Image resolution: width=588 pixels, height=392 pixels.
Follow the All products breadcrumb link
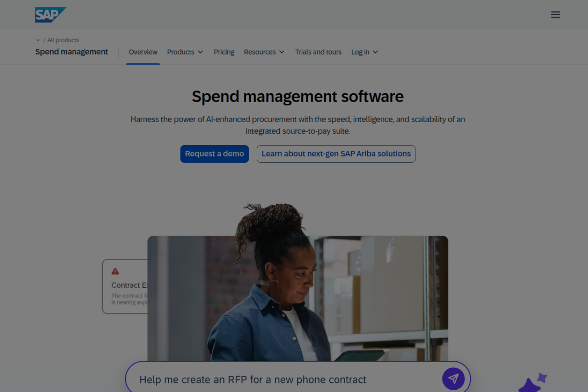tap(63, 40)
